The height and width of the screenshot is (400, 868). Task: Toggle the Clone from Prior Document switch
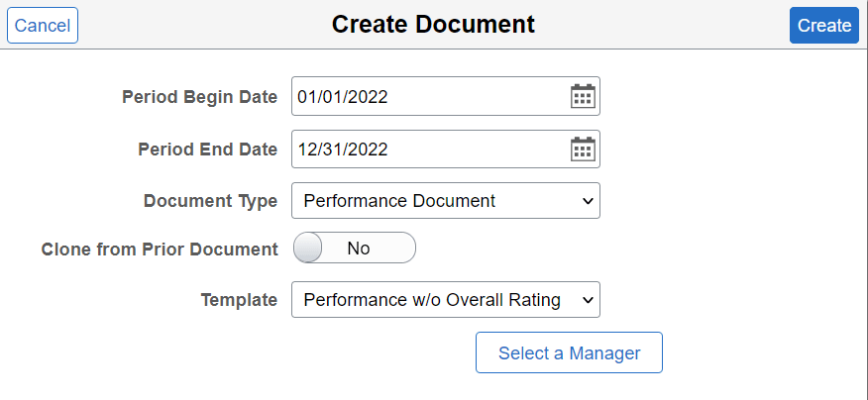coord(355,249)
